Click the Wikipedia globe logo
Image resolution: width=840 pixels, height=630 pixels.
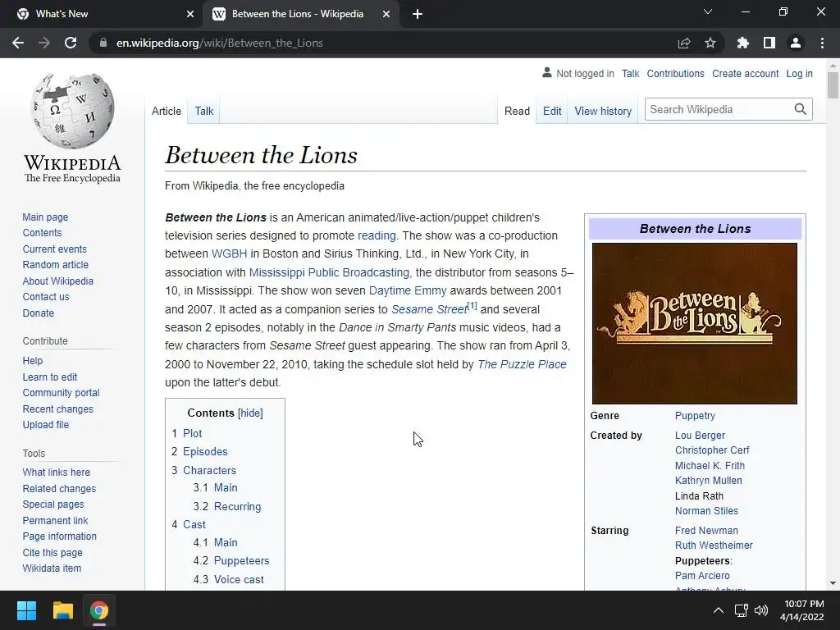(73, 111)
